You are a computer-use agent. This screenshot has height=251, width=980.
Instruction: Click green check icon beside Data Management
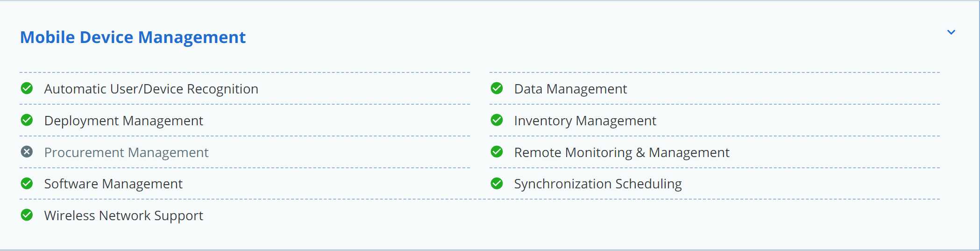coord(497,88)
